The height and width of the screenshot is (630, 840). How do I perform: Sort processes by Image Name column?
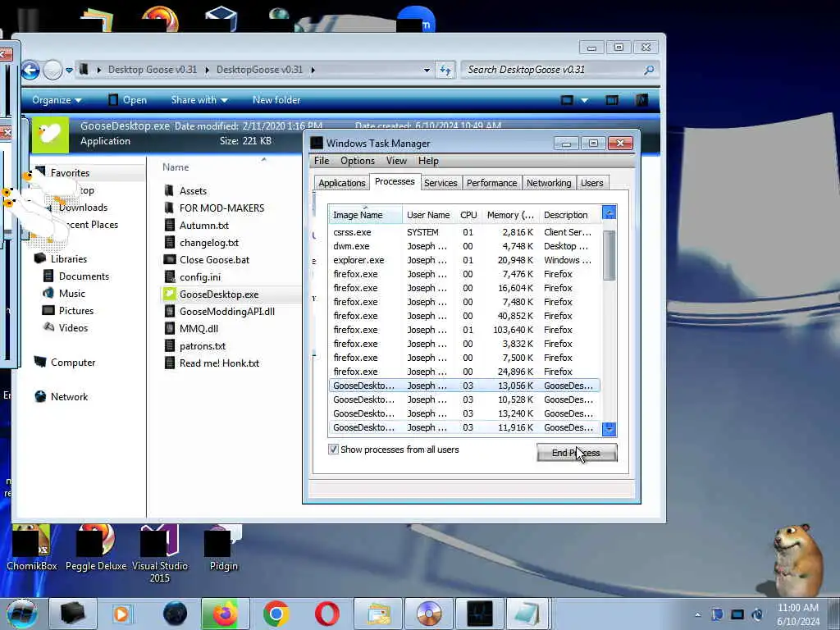[365, 215]
